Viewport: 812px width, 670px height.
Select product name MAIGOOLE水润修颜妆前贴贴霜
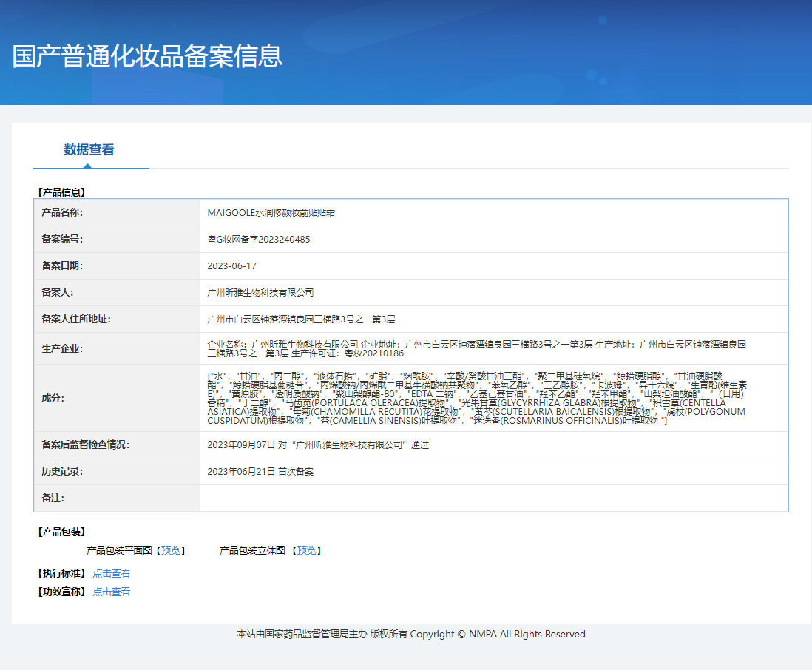[x=271, y=213]
